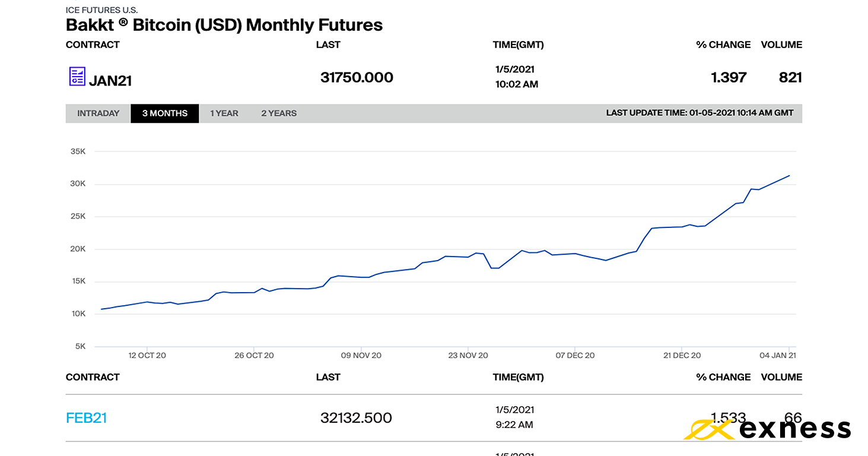Select the 23 NOV 20 date marker

[x=468, y=356]
